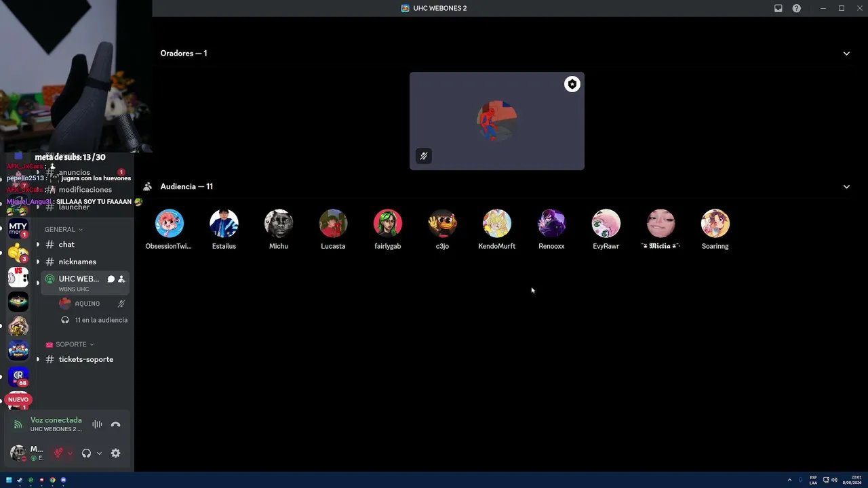Screen dimensions: 868x488
Task: Open the VS baseball server icon
Action: click(18, 277)
